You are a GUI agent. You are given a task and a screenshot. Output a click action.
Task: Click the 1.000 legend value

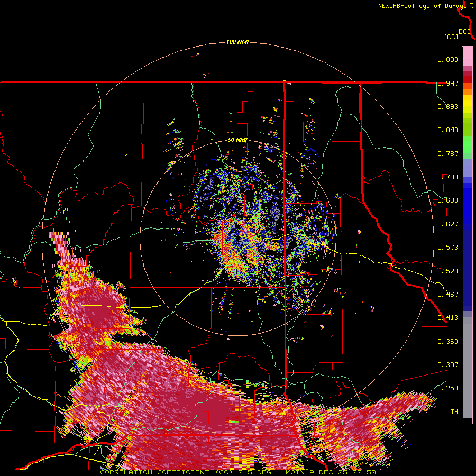[x=448, y=59]
